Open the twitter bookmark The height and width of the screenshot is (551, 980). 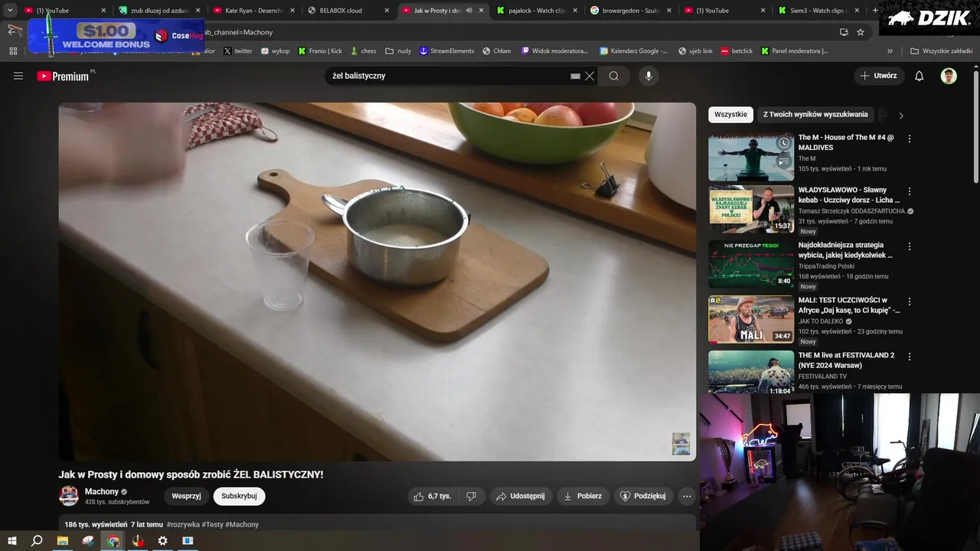237,51
